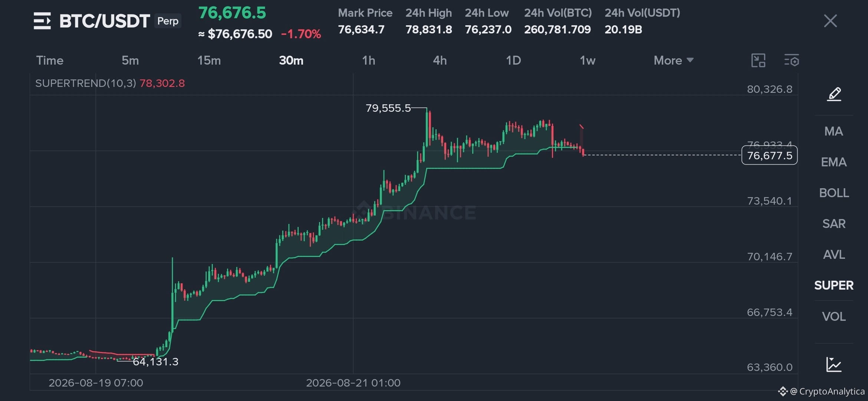
Task: Select the Time chart view
Action: [x=50, y=61]
